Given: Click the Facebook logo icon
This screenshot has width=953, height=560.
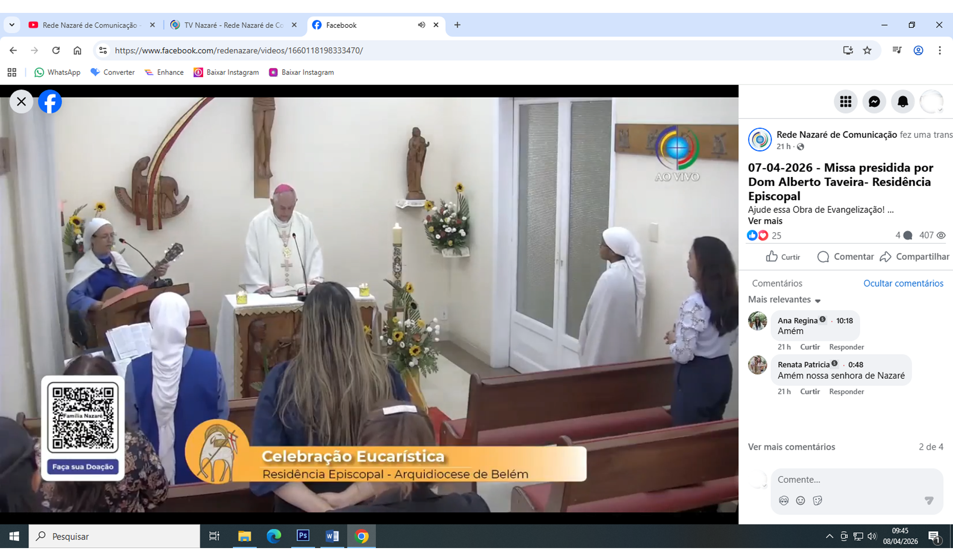Looking at the screenshot, I should 50,102.
